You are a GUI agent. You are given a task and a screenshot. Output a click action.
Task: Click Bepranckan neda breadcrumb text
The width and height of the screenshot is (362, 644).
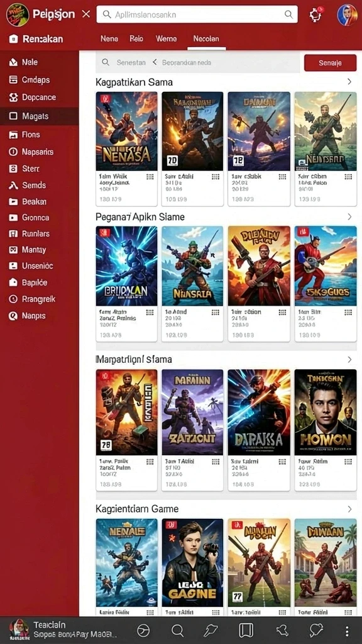click(x=187, y=62)
